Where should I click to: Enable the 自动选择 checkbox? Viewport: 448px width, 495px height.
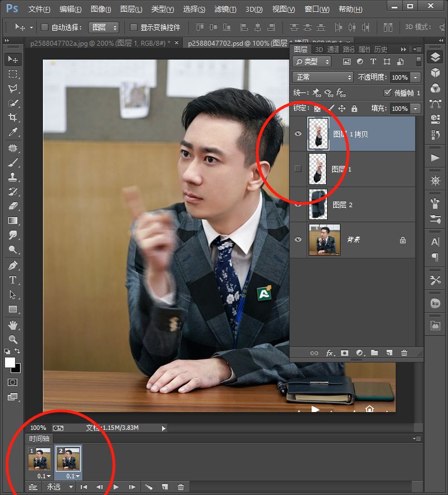45,27
